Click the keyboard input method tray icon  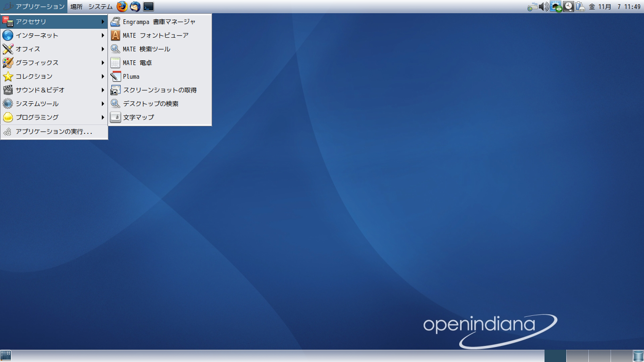tap(533, 7)
